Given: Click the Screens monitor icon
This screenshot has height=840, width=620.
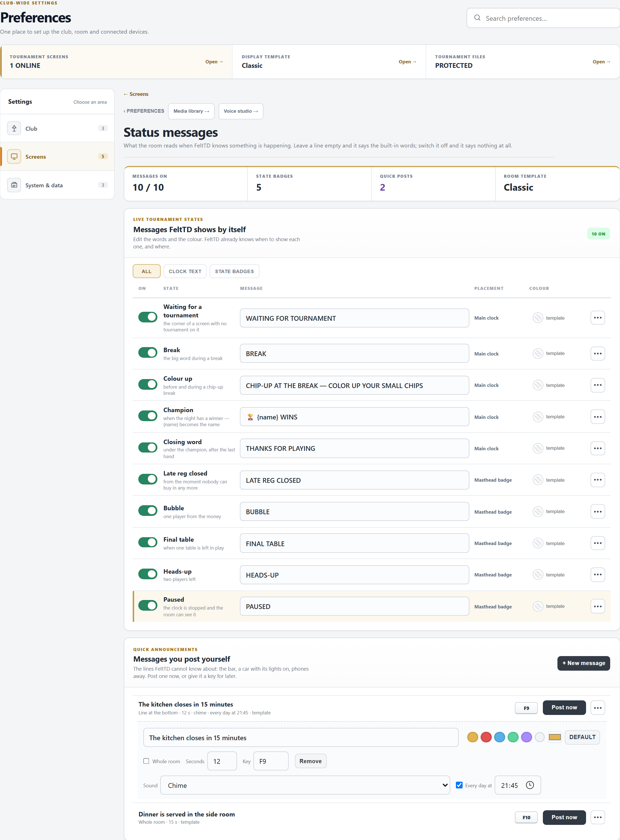Looking at the screenshot, I should point(14,156).
